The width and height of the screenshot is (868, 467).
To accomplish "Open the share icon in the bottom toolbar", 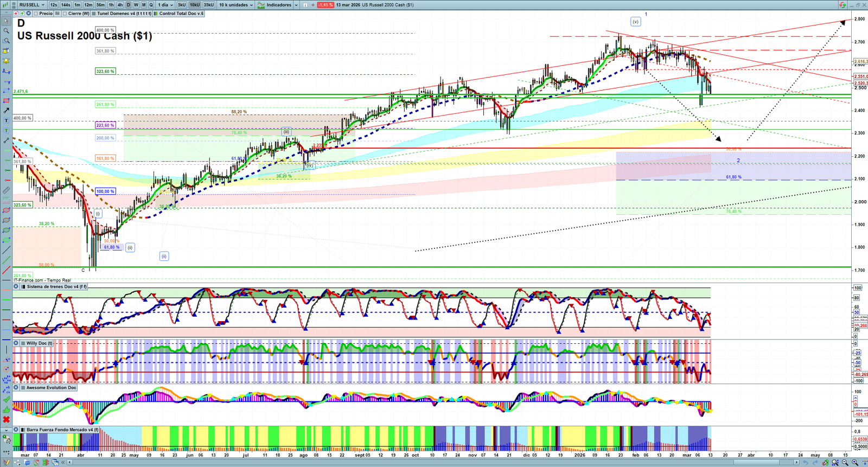I will [x=17, y=462].
